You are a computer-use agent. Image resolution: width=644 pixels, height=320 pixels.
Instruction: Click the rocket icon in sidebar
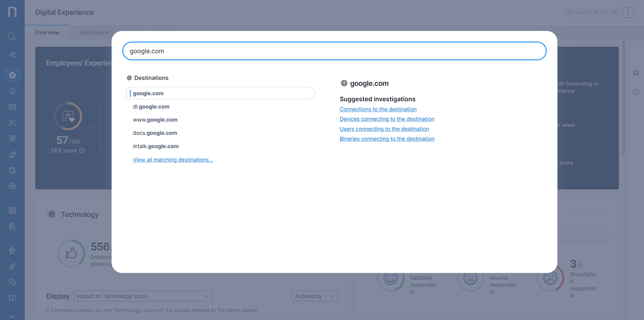pyautogui.click(x=12, y=266)
